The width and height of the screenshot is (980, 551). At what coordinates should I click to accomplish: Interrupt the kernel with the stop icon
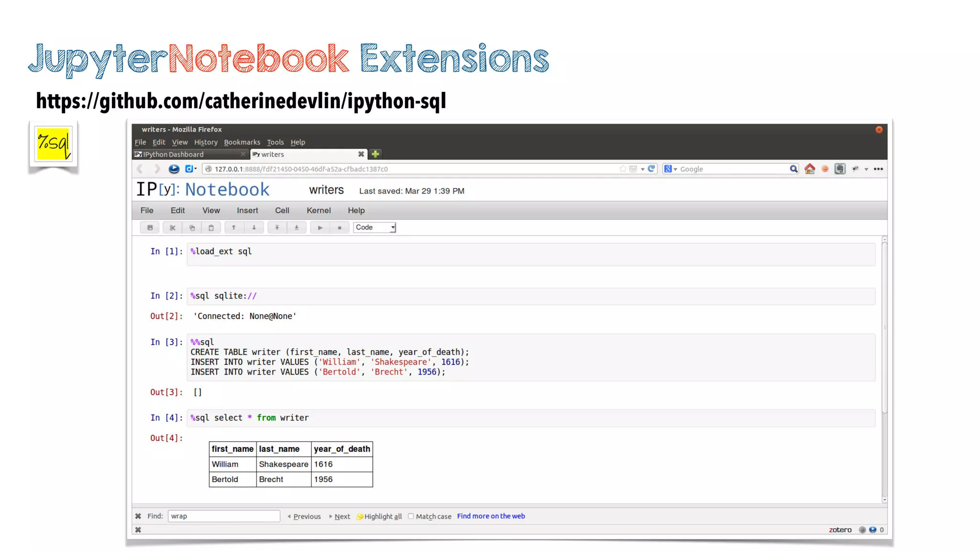point(340,228)
